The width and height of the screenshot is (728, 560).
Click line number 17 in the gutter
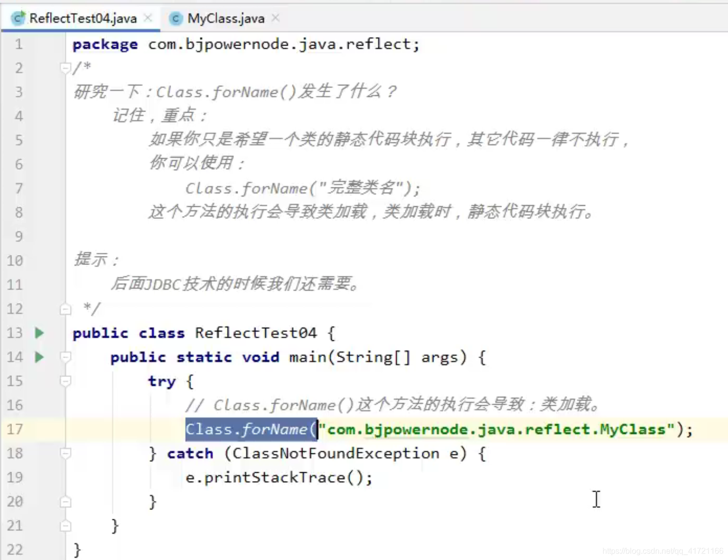[x=15, y=429]
